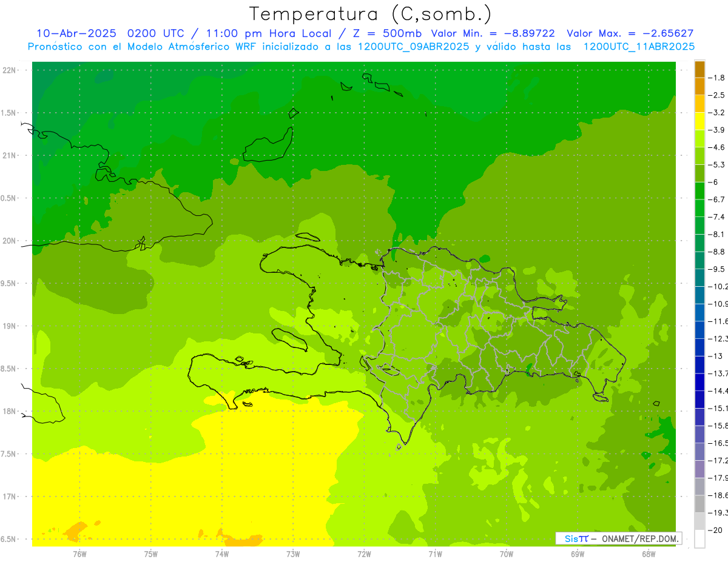The image size is (728, 562).
Task: Pick the gray swatch between -18.6 and -19.3
Action: [699, 504]
